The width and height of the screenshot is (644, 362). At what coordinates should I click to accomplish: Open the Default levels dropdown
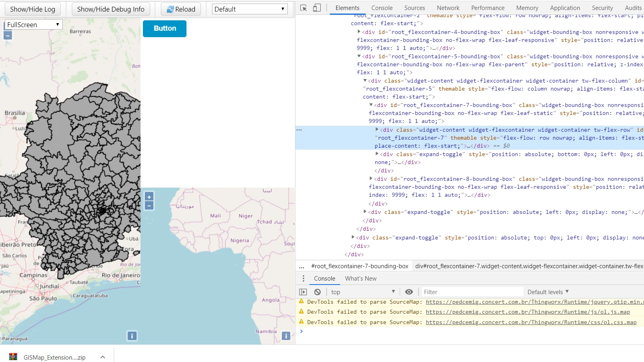pyautogui.click(x=548, y=292)
